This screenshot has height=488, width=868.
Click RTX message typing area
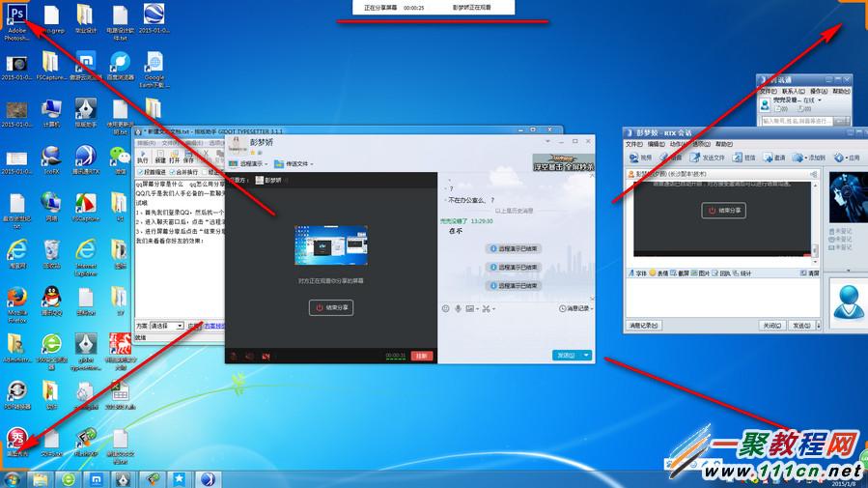[722, 297]
